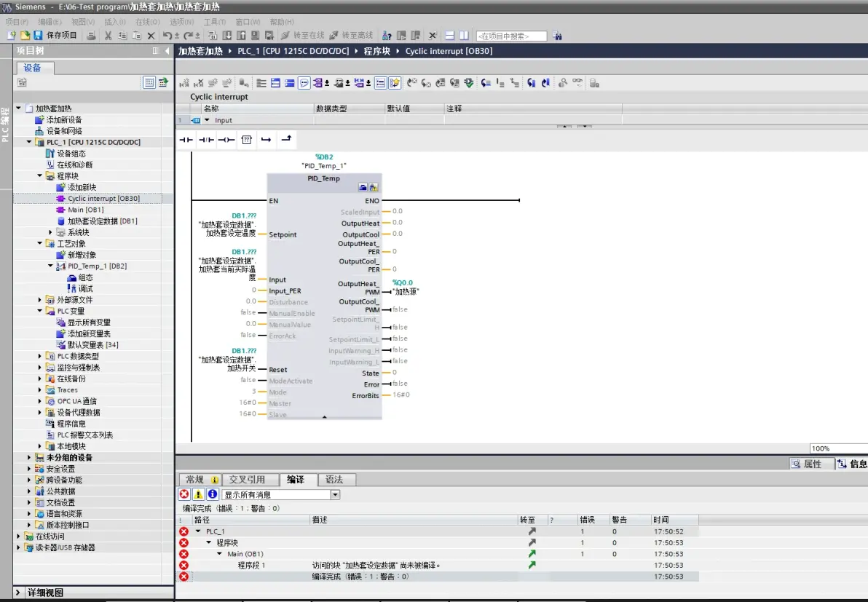Delete selection with the X toolbar icon
The height and width of the screenshot is (602, 868).
(x=151, y=36)
